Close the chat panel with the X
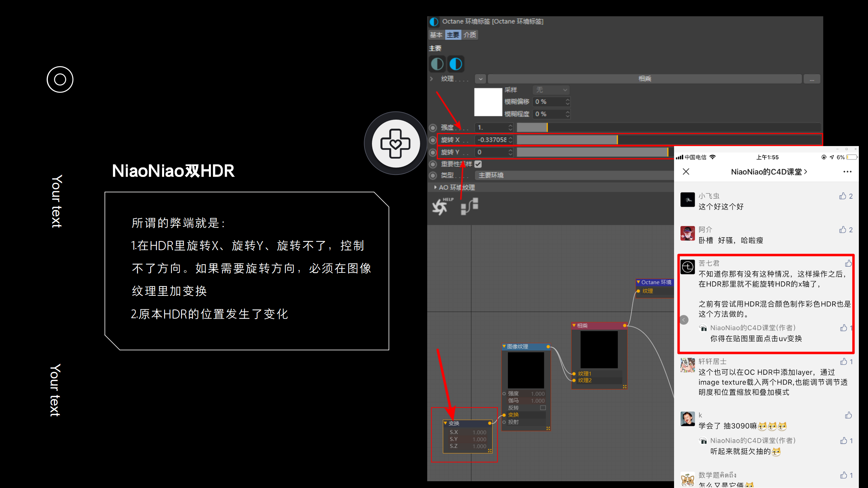868x488 pixels. [x=686, y=171]
